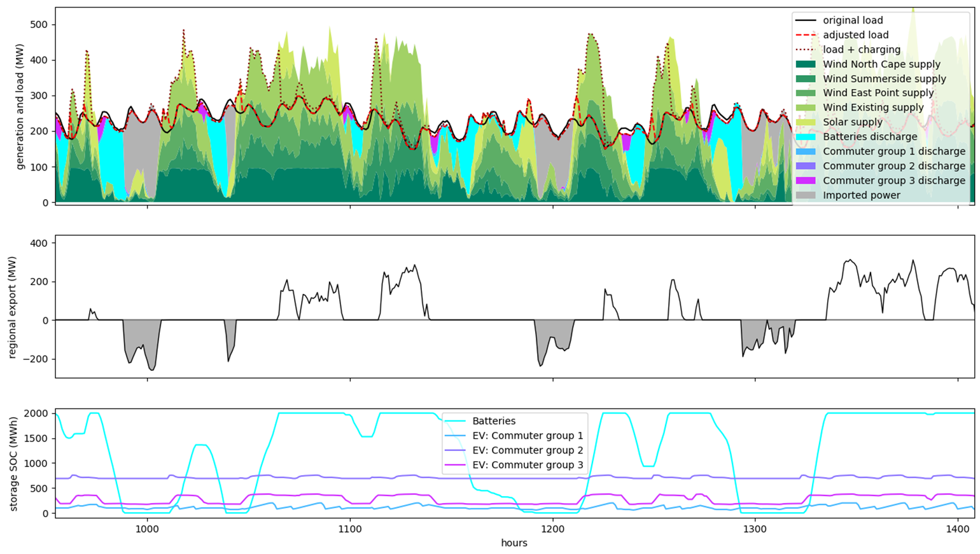Click the 'generation and load (MW)' axis label

point(20,106)
